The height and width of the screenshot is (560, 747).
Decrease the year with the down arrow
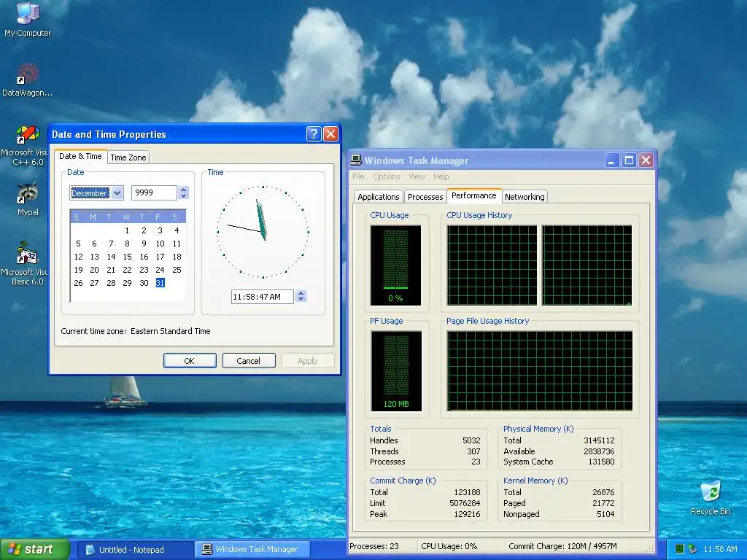183,195
